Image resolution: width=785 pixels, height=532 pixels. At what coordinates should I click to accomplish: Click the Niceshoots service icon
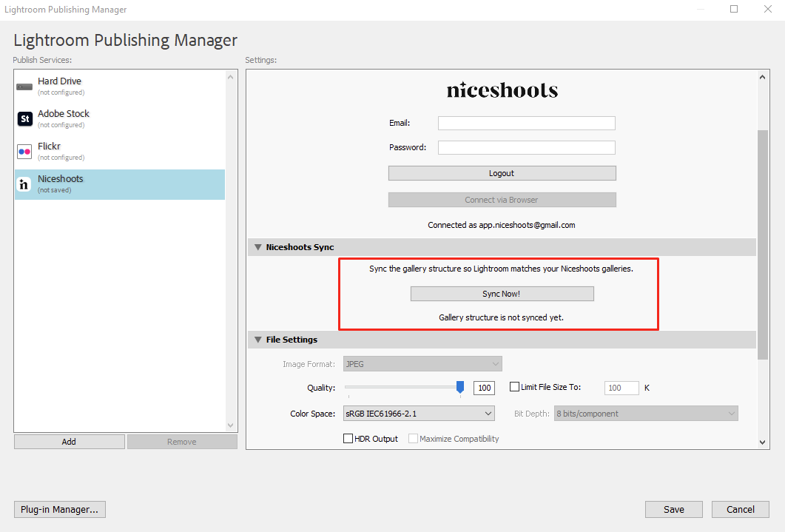[x=24, y=184]
